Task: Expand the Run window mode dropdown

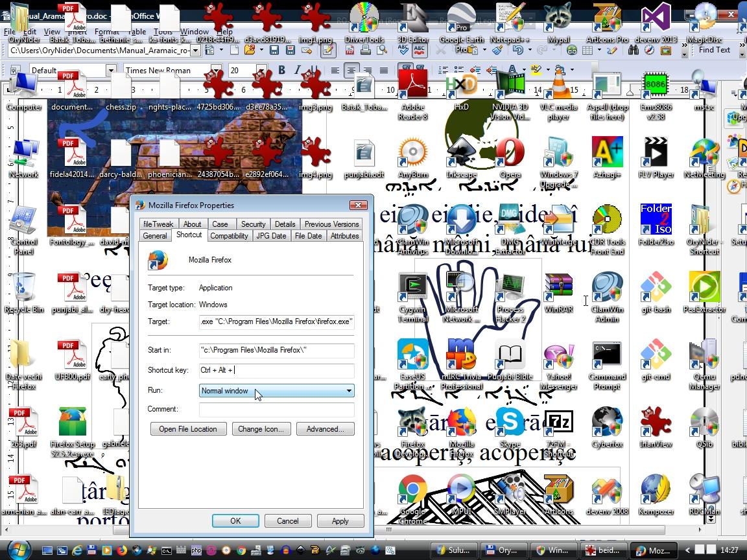Action: click(x=348, y=391)
